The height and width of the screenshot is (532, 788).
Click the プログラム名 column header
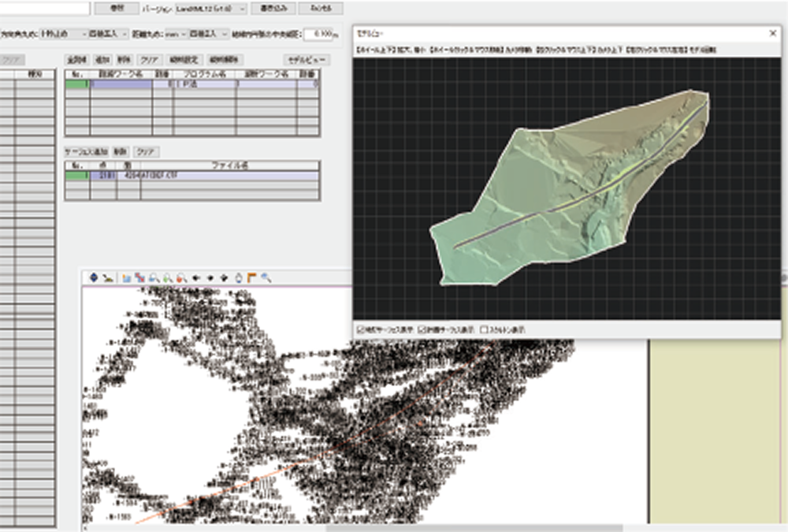pos(205,74)
